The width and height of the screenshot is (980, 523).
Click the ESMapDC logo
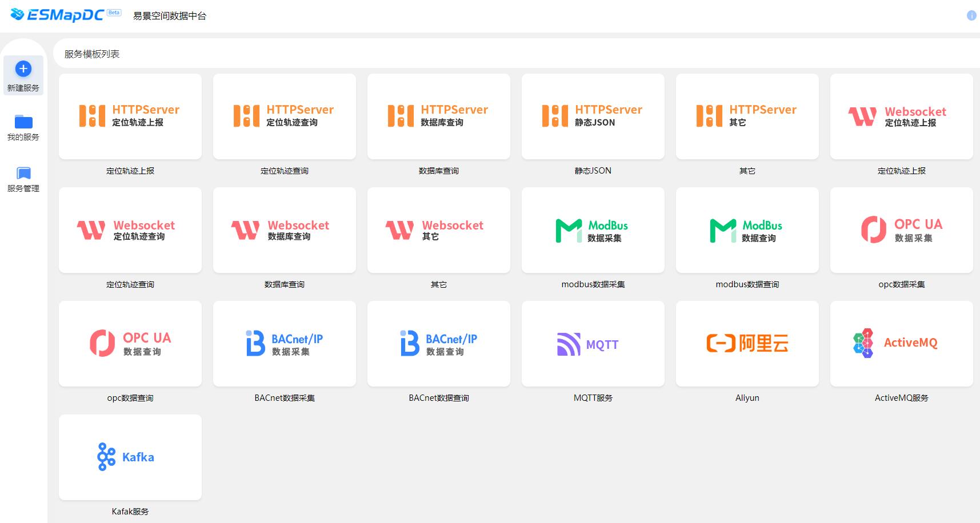tap(57, 15)
